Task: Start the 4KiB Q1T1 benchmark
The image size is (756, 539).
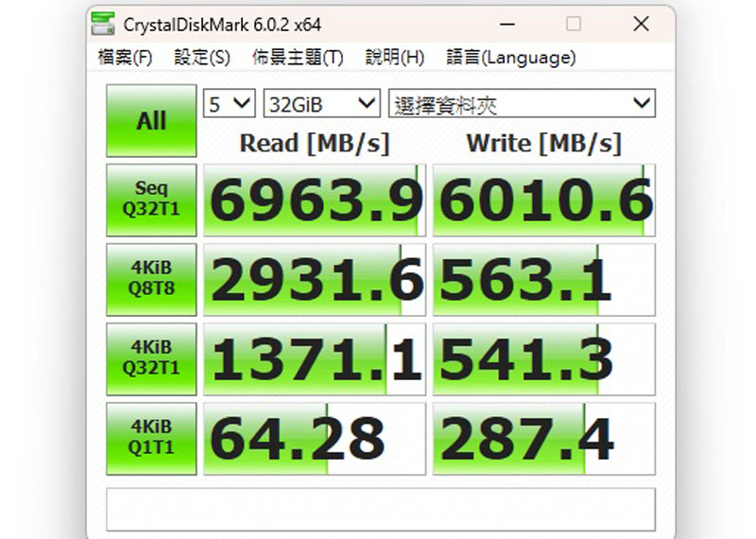Action: tap(151, 439)
